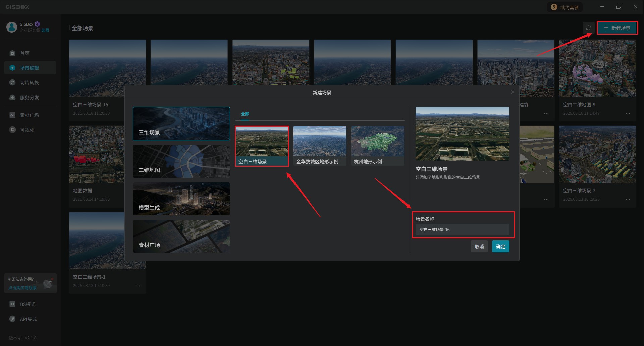Open the tile conversion (切片转换) icon
The height and width of the screenshot is (346, 644).
(x=12, y=82)
